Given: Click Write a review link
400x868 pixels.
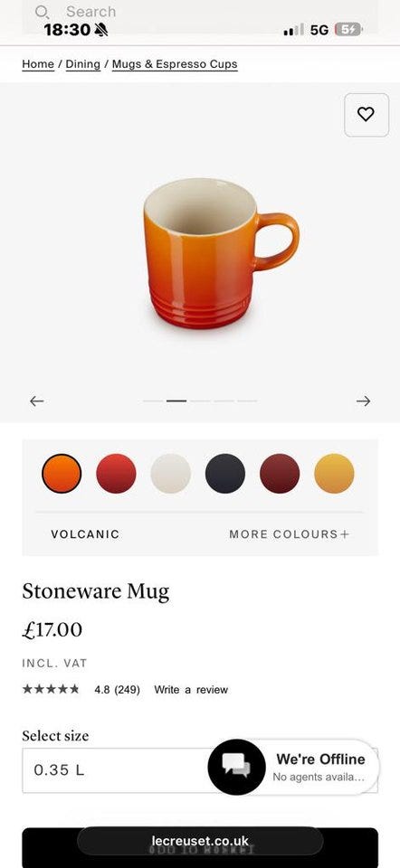Looking at the screenshot, I should coord(191,690).
